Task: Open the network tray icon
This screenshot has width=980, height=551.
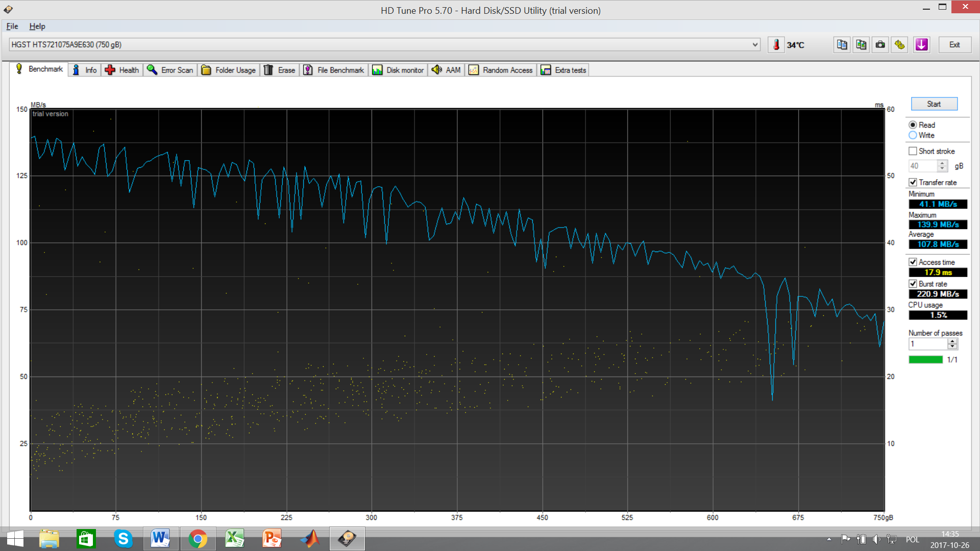Action: (x=892, y=539)
